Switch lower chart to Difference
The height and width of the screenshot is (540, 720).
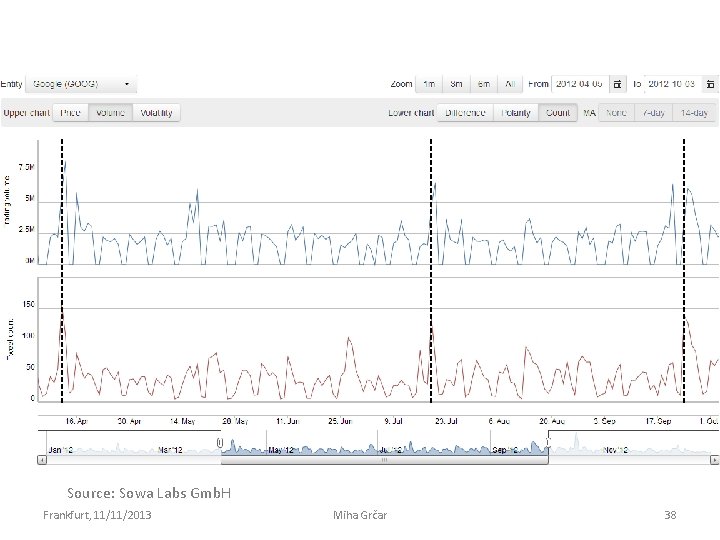tap(465, 112)
